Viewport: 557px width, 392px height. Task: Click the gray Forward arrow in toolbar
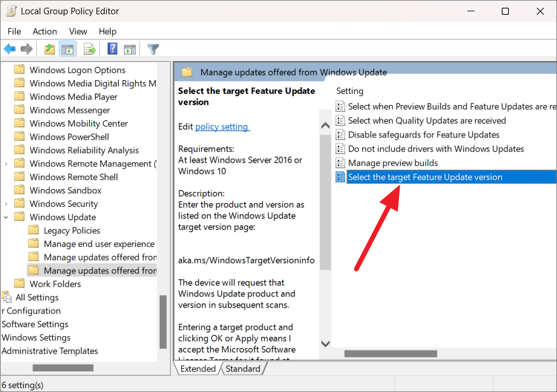click(27, 49)
